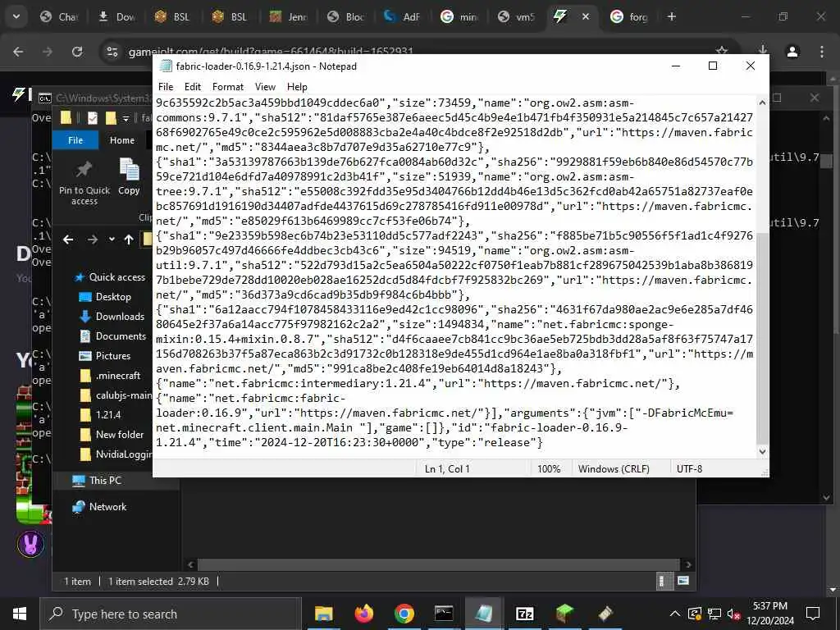Screen dimensions: 840x630
Task: Close the active Game Jolt tab
Action: 586,16
